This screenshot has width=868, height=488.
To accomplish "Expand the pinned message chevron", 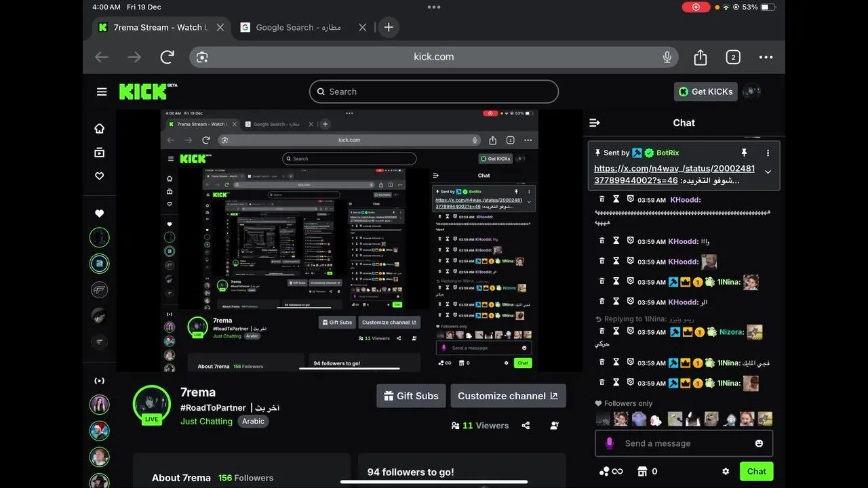I will coord(768,172).
